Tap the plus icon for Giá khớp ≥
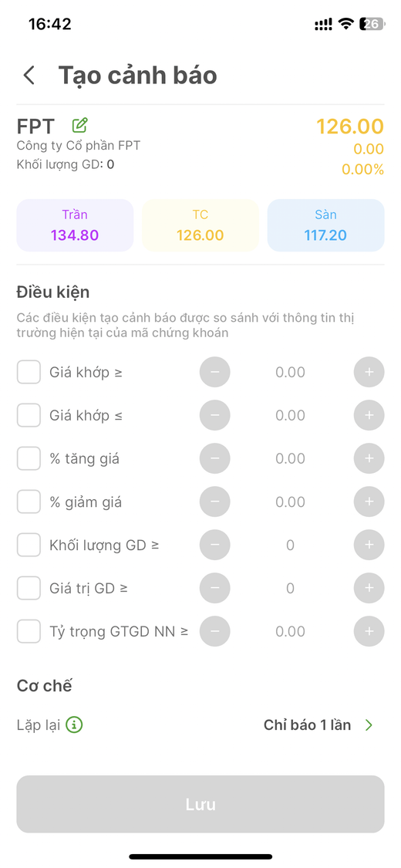The height and width of the screenshot is (868, 401). (x=369, y=372)
